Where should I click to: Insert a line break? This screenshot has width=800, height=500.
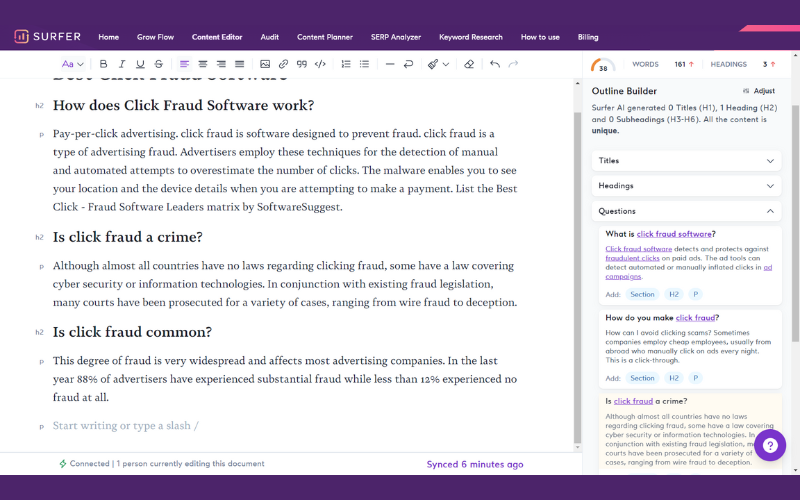tap(408, 64)
